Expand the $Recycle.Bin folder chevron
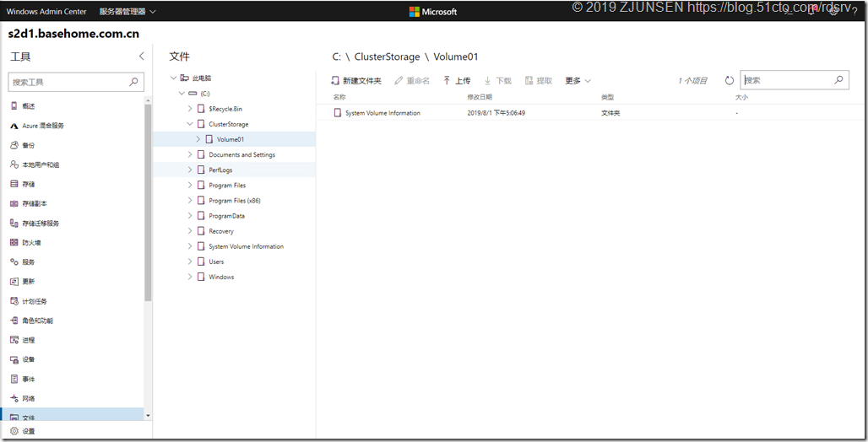The image size is (868, 442). (x=190, y=109)
